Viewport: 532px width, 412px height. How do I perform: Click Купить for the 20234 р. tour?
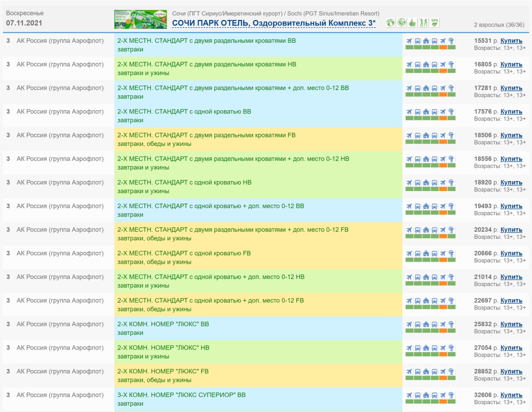(x=511, y=230)
